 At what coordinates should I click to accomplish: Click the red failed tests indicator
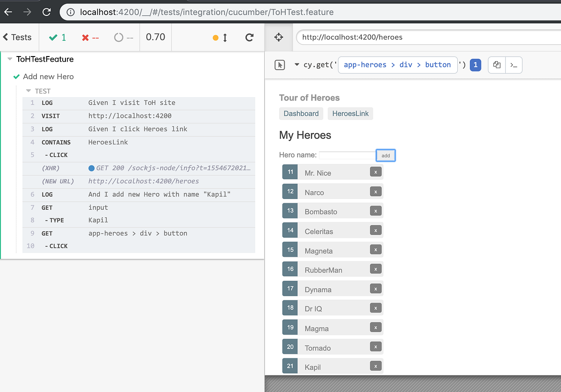coord(86,37)
